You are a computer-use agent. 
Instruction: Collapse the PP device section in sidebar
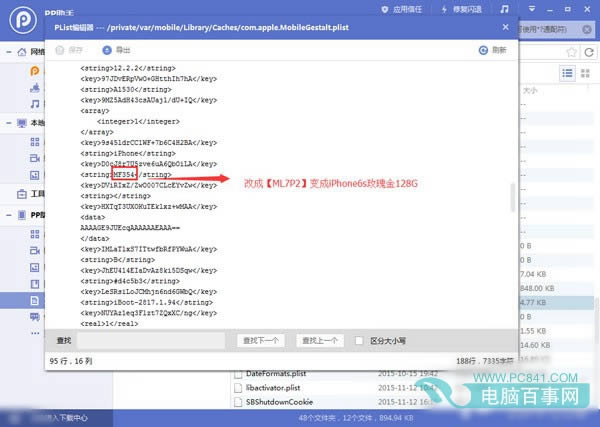(x=9, y=215)
